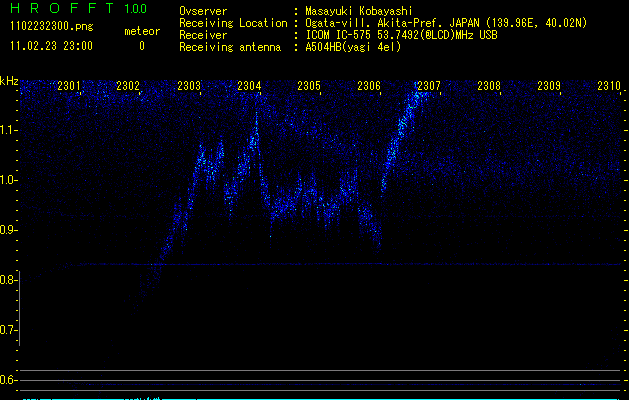Click the HROFFT 1.0.0 title text
The height and width of the screenshot is (400, 629).
point(79,8)
